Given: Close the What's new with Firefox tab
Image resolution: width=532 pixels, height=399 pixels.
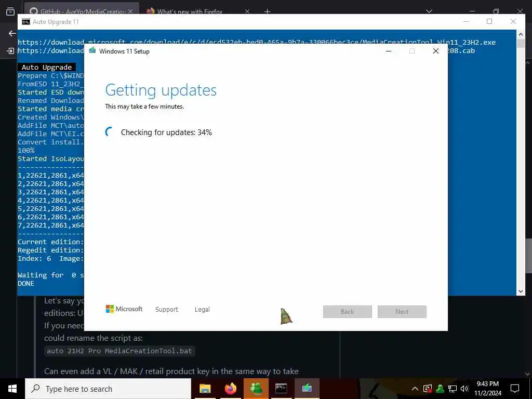Looking at the screenshot, I should coord(247,11).
